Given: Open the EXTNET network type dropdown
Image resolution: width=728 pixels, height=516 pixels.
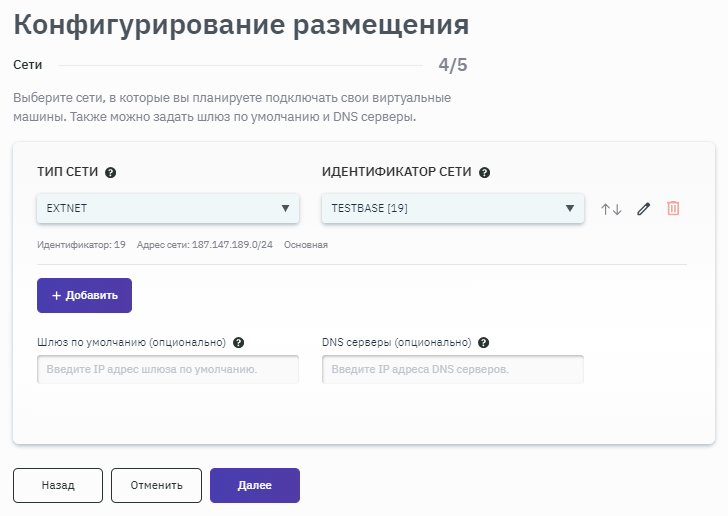Looking at the screenshot, I should 168,208.
